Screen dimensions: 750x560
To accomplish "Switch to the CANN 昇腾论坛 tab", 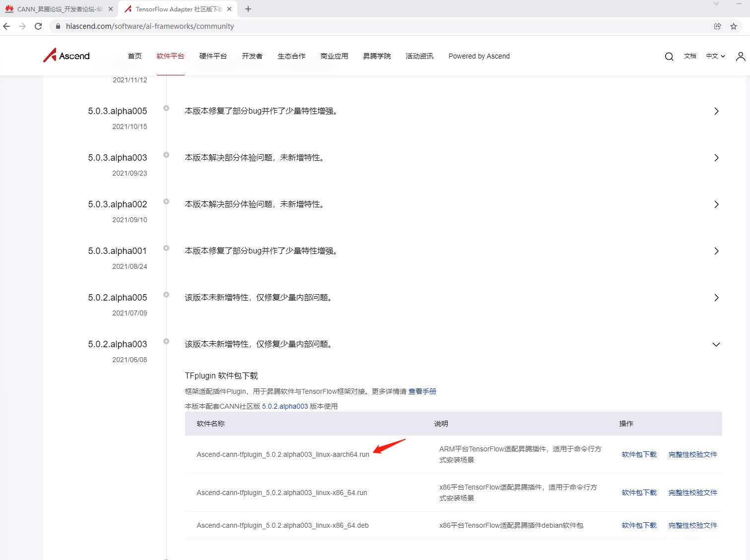I will 59,9.
